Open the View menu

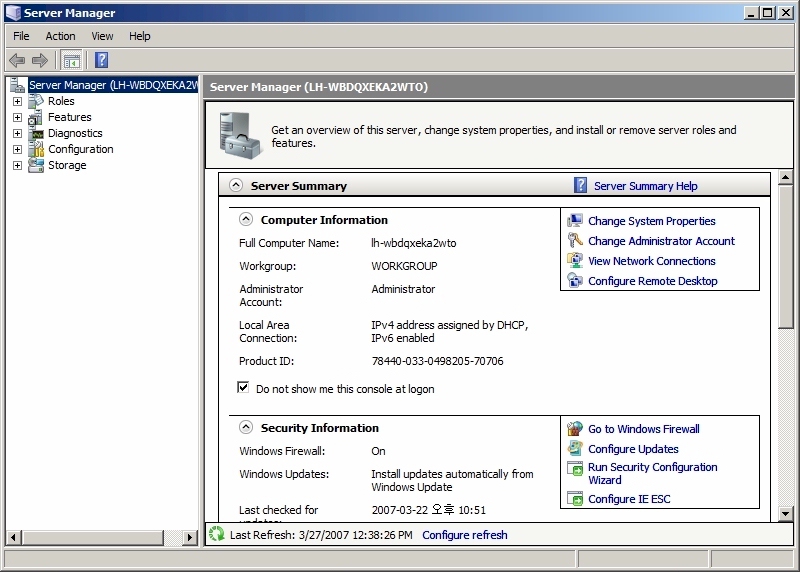102,36
